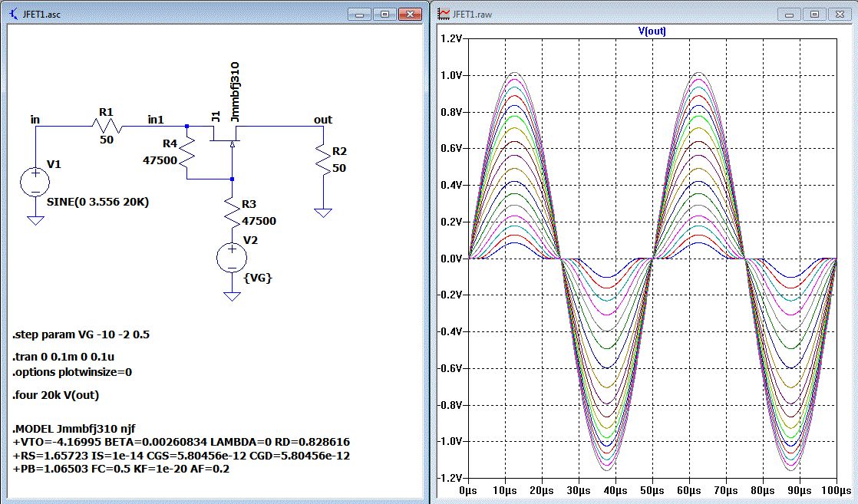Select the R1 resistor symbol
858x504 pixels.
coord(108,127)
